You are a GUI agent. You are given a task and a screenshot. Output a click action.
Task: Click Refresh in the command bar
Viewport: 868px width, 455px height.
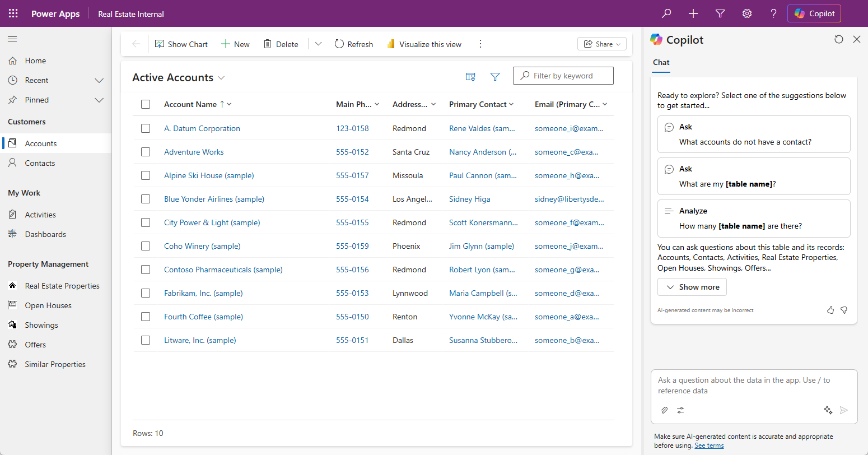coord(354,44)
